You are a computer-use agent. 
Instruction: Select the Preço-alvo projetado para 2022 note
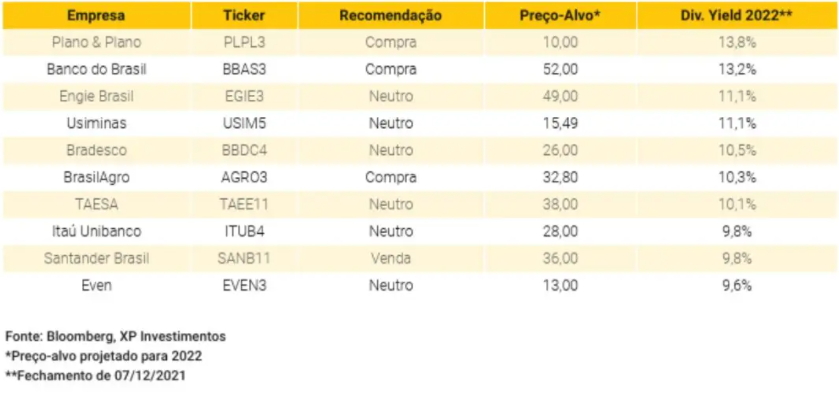(x=104, y=356)
